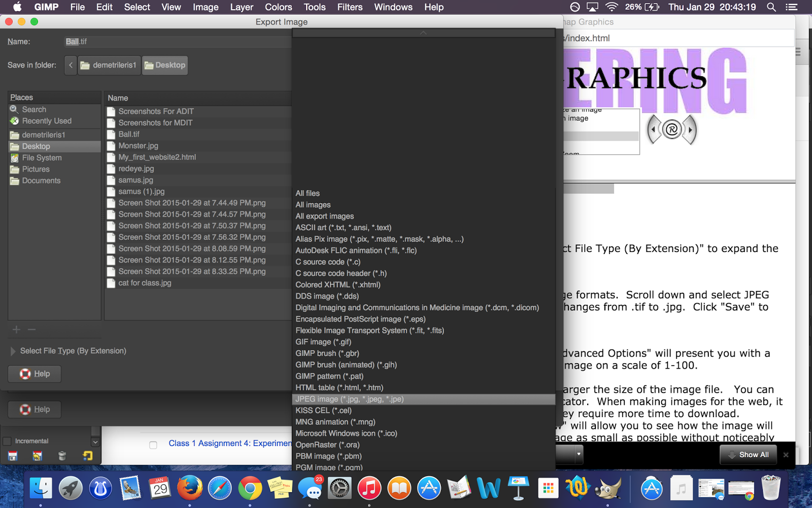Screen dimensions: 812x508
Task: Open the Trash in the dock
Action: tap(771, 488)
